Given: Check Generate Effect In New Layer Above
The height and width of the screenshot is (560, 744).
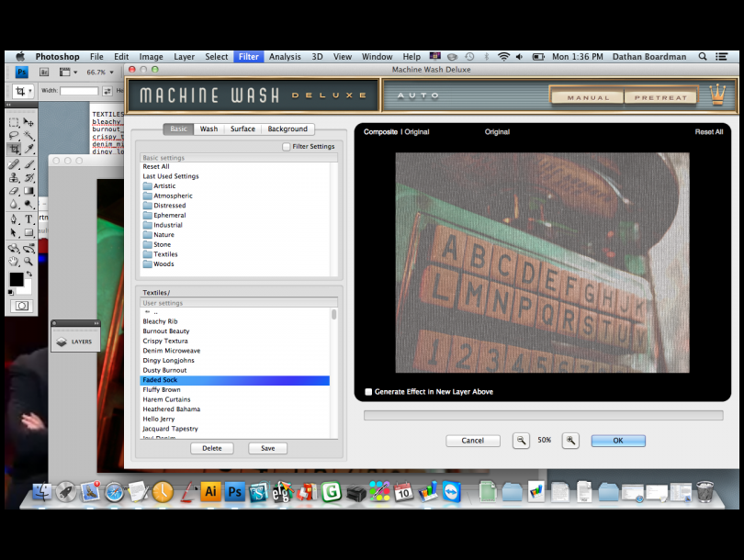Looking at the screenshot, I should (368, 392).
